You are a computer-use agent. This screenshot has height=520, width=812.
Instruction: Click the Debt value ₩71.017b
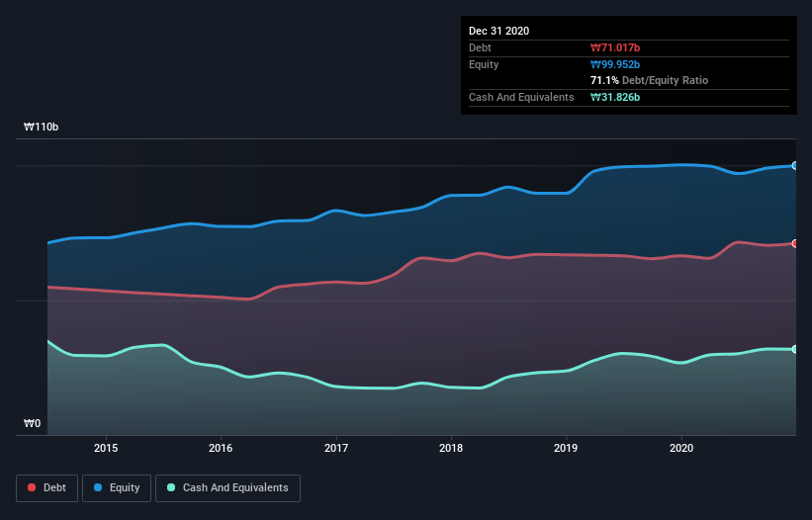click(615, 47)
